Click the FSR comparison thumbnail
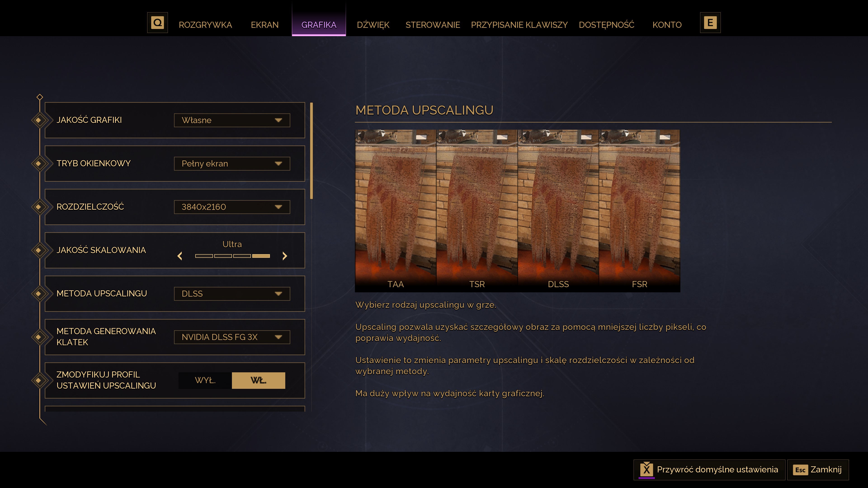 pos(639,211)
